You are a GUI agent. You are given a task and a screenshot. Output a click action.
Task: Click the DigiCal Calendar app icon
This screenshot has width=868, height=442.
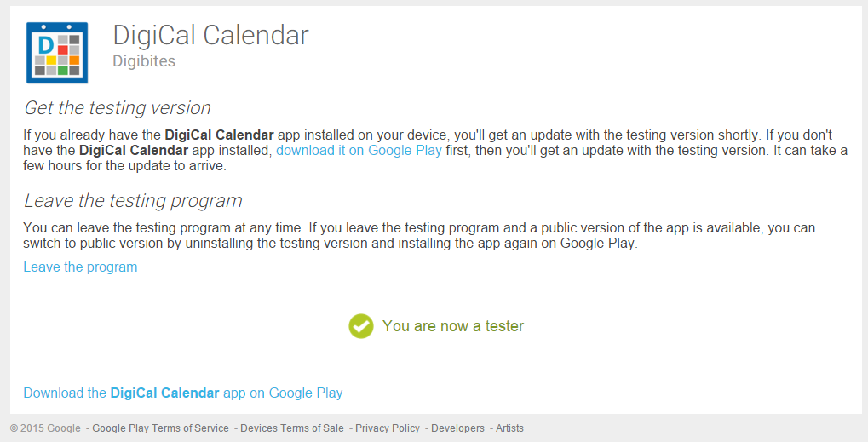[57, 53]
